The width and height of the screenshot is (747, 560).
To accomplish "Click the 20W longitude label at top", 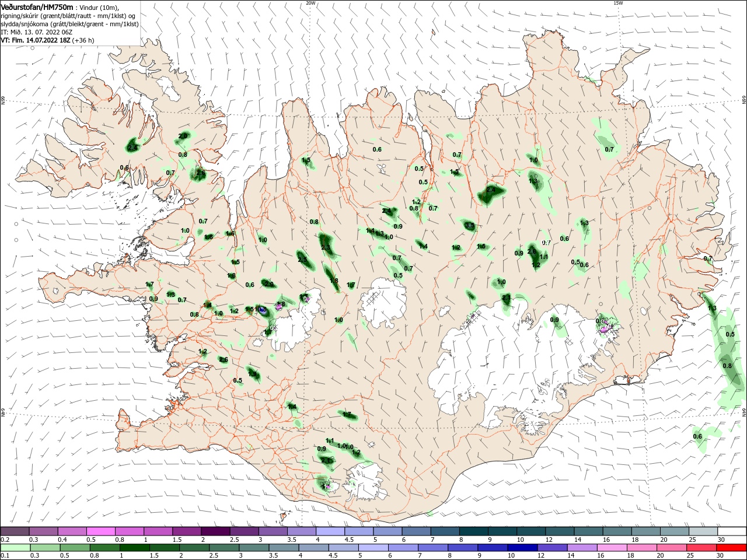I will (310, 3).
